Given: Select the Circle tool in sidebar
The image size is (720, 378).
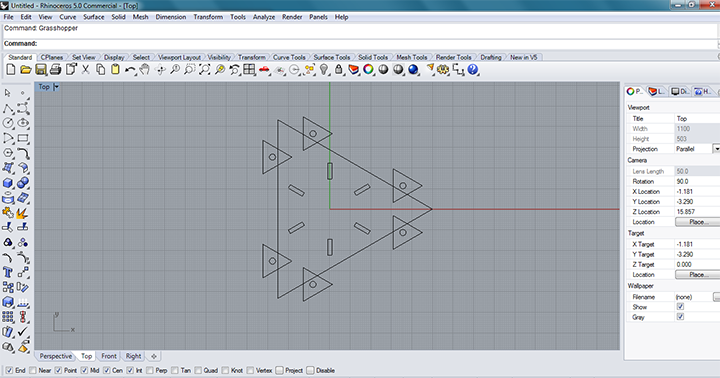Looking at the screenshot, I should click(8, 123).
